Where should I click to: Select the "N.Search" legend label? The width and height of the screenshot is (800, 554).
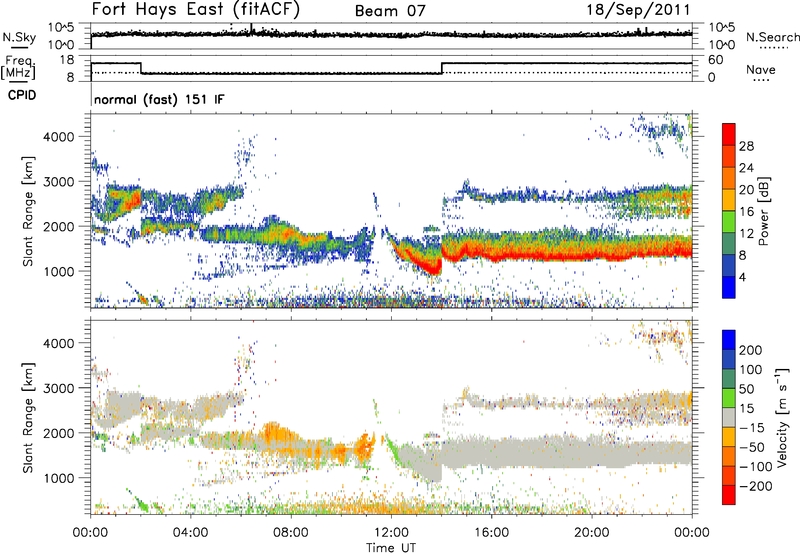click(x=772, y=37)
